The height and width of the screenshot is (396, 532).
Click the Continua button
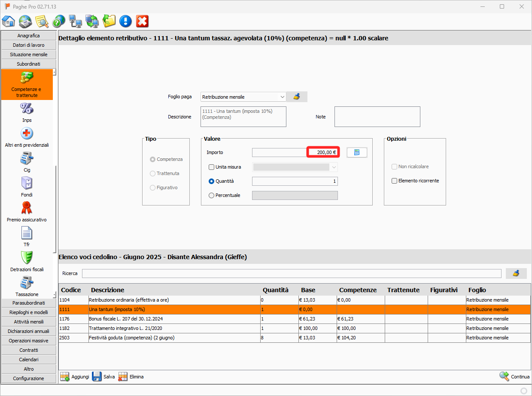tap(514, 377)
